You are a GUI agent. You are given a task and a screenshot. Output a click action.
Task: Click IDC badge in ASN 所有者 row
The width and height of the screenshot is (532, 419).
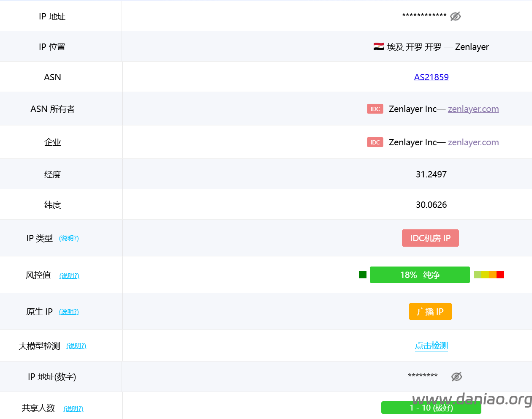point(375,109)
